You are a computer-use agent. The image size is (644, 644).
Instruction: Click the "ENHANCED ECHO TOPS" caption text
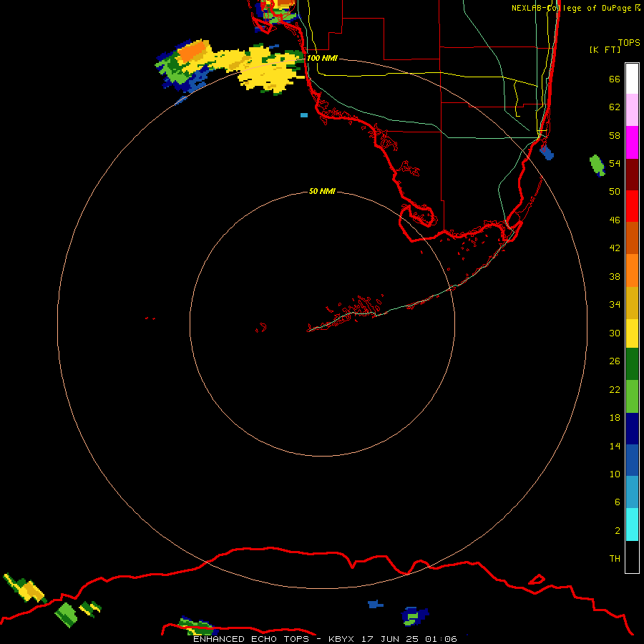point(250,639)
